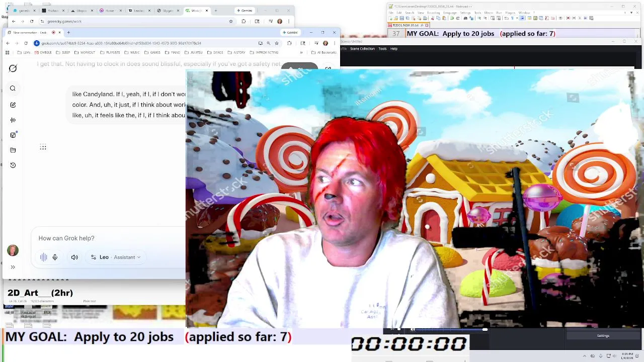Open the OMEGLE bookmark
Image resolution: width=644 pixels, height=362 pixels.
tap(43, 52)
